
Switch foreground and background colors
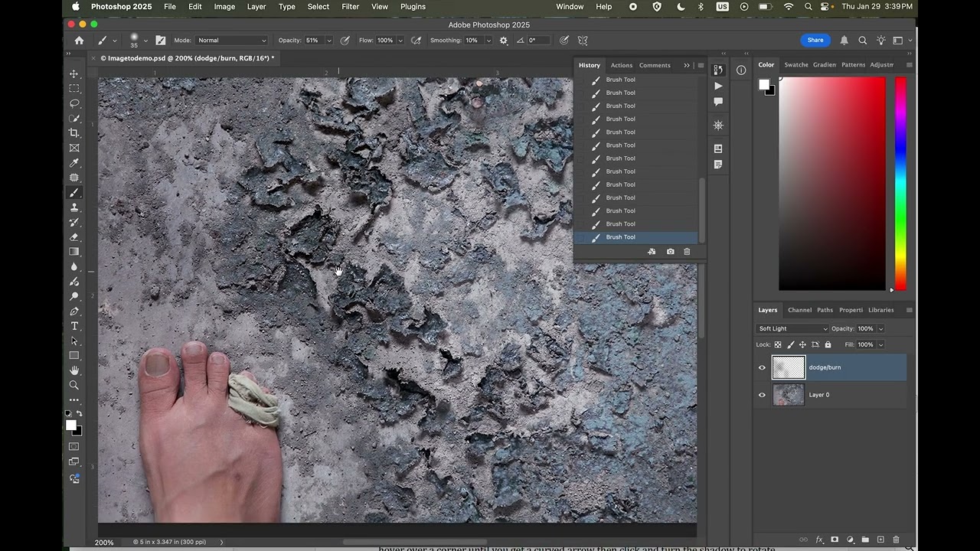click(x=79, y=413)
